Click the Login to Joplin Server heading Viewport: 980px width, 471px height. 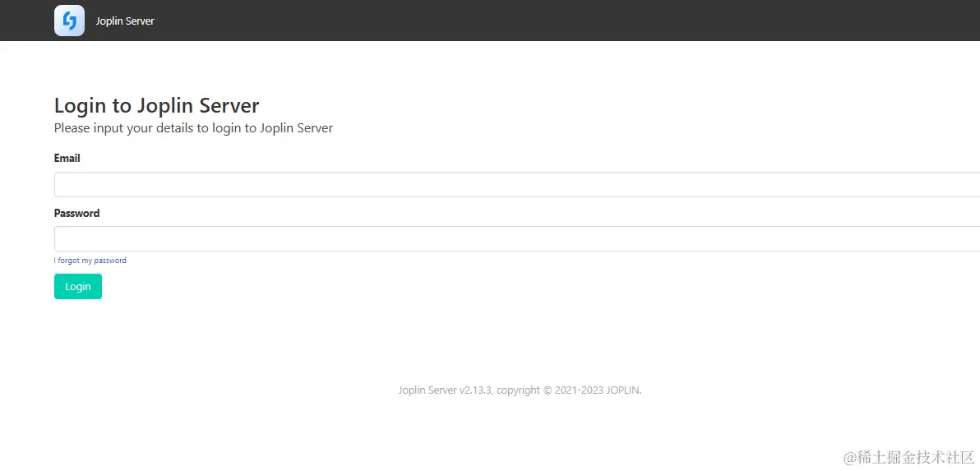157,105
